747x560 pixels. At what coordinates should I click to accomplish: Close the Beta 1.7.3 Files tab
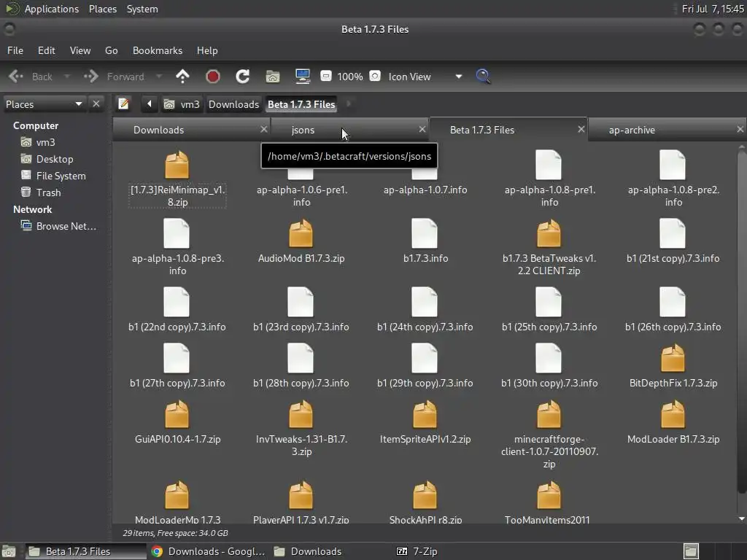click(x=581, y=130)
